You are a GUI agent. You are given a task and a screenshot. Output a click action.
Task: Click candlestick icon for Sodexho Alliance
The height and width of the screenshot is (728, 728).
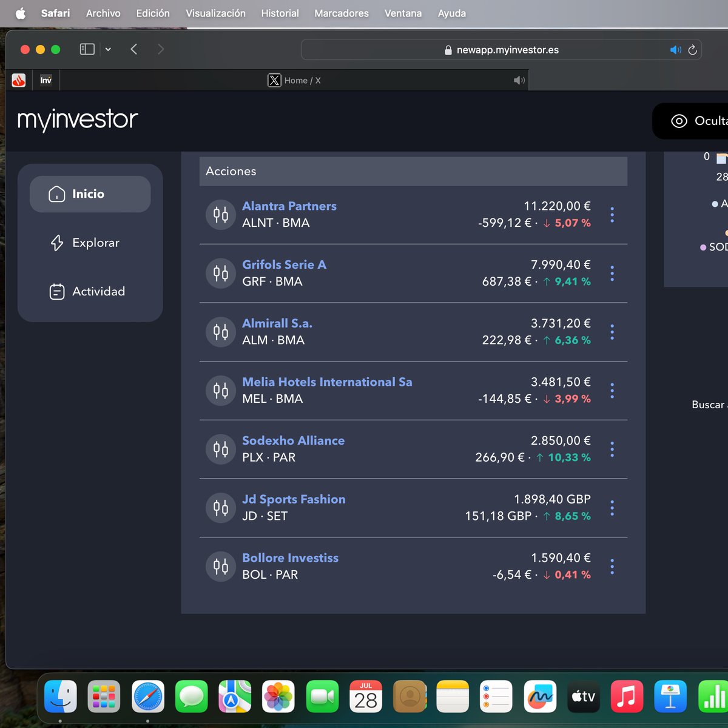[221, 450]
